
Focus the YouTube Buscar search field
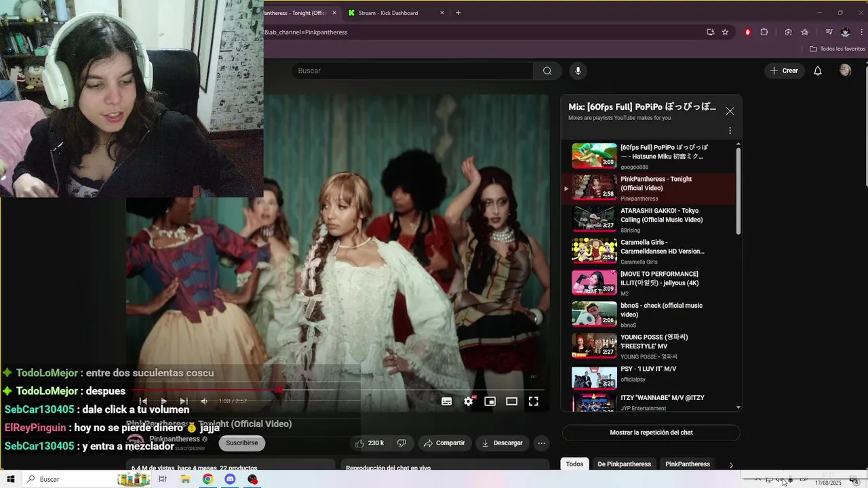412,70
